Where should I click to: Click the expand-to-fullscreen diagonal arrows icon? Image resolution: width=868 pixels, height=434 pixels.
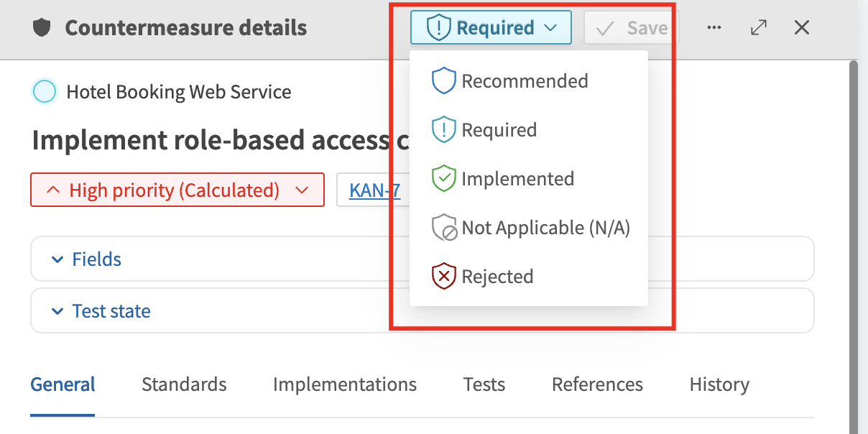759,27
